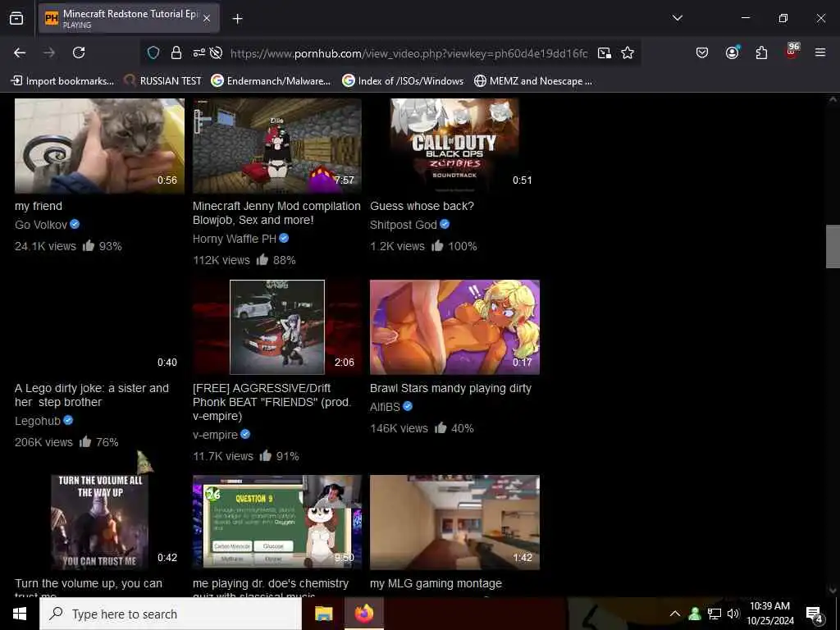Visit the v-empire channel
Image resolution: width=840 pixels, height=630 pixels.
[216, 435]
